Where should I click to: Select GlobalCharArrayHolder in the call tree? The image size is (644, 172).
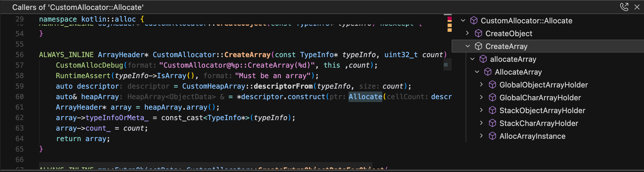(x=540, y=98)
